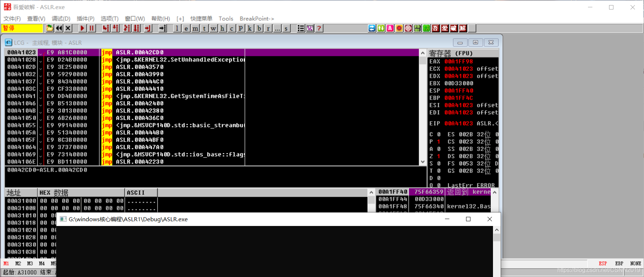Close the debugged program with X icon
The height and width of the screenshot is (277, 644).
[x=68, y=28]
